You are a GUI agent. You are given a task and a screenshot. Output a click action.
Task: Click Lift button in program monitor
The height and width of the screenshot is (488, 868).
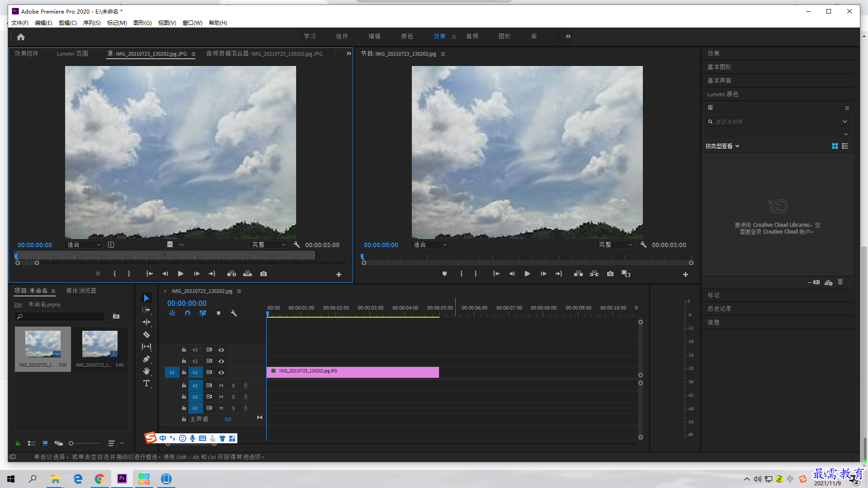(578, 274)
